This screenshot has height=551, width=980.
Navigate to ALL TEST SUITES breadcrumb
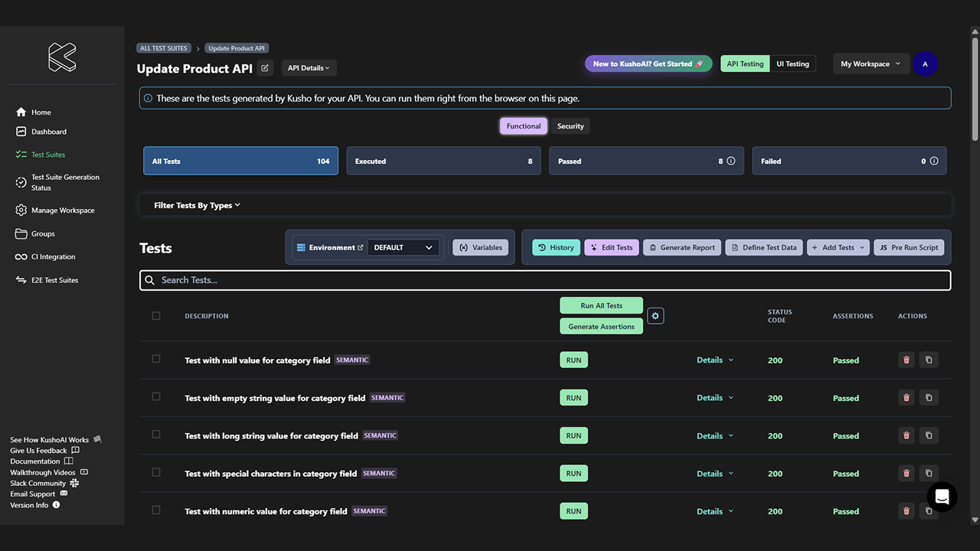coord(164,48)
